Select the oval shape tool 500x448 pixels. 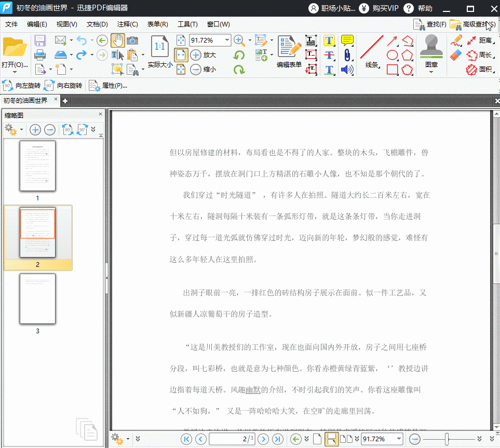[x=392, y=55]
